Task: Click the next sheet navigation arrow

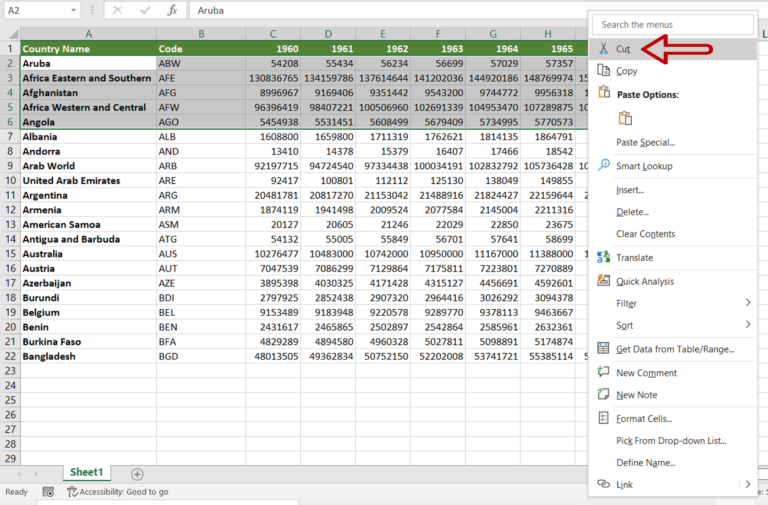Action: 36,474
